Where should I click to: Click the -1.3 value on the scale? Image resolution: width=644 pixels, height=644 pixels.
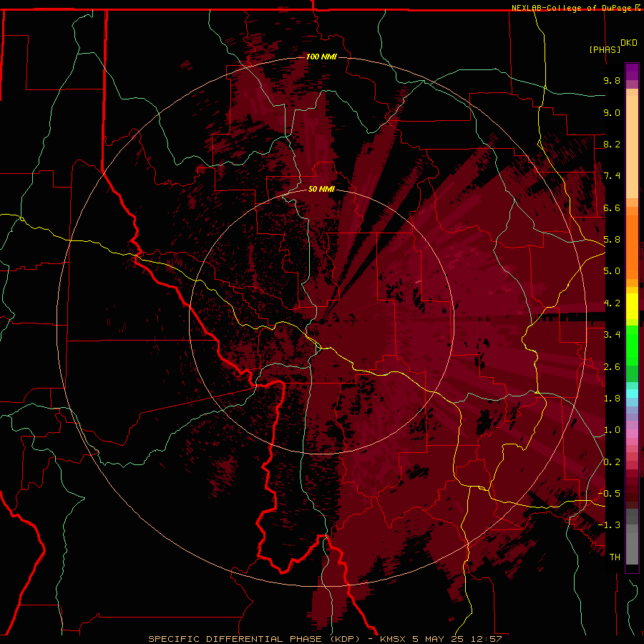coord(609,525)
